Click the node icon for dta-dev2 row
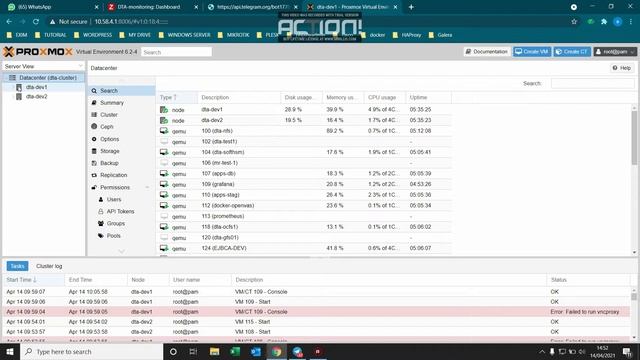This screenshot has width=640, height=360. tap(164, 120)
